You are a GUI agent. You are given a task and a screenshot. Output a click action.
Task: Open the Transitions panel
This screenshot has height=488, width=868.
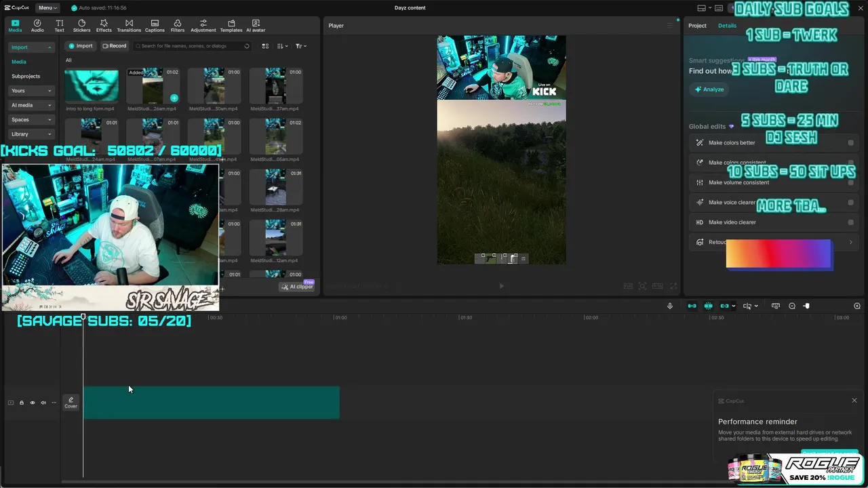(x=129, y=26)
